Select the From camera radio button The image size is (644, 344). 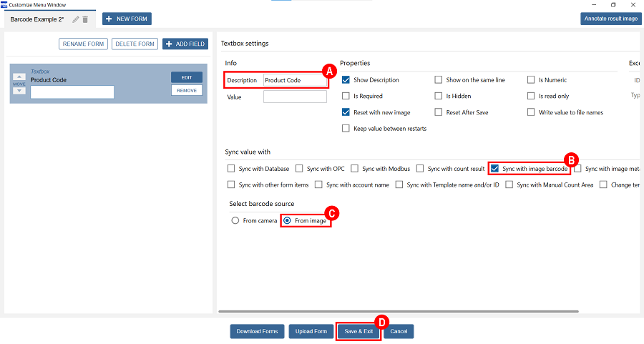235,221
